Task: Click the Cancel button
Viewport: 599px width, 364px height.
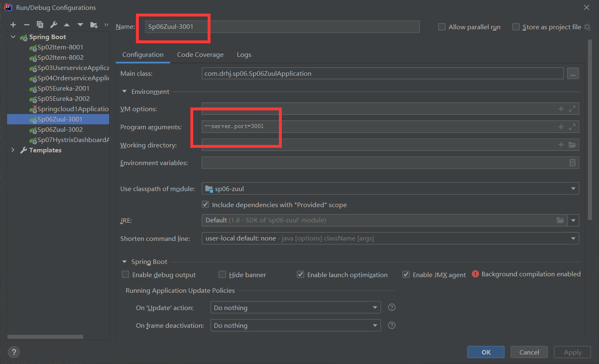Action: click(529, 352)
